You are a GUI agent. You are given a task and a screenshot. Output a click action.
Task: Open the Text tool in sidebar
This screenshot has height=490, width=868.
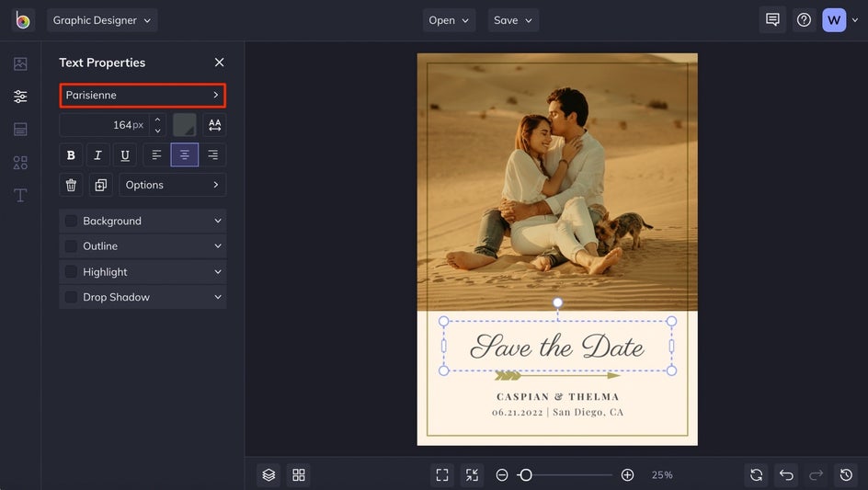tap(20, 195)
